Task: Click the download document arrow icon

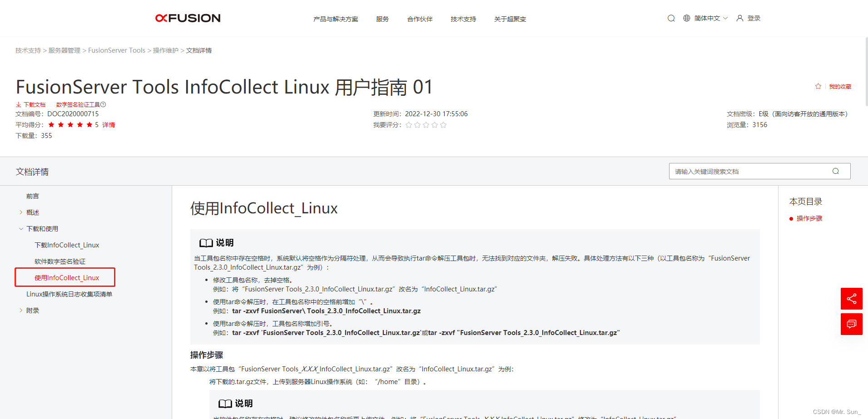Action: pos(19,104)
